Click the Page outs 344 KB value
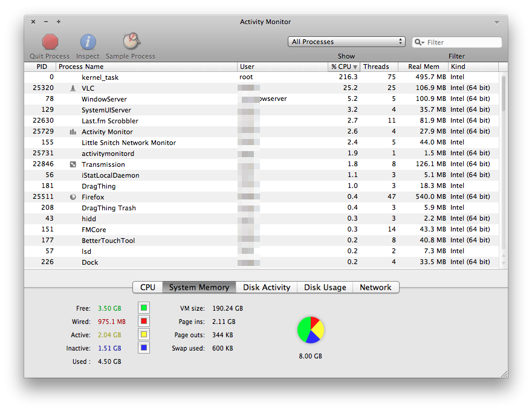This screenshot has height=411, width=532. click(222, 335)
